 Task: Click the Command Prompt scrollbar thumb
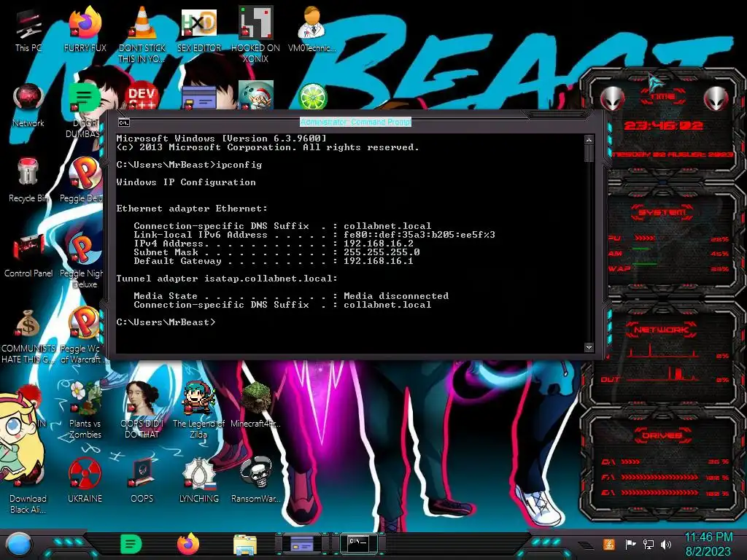tap(589, 153)
